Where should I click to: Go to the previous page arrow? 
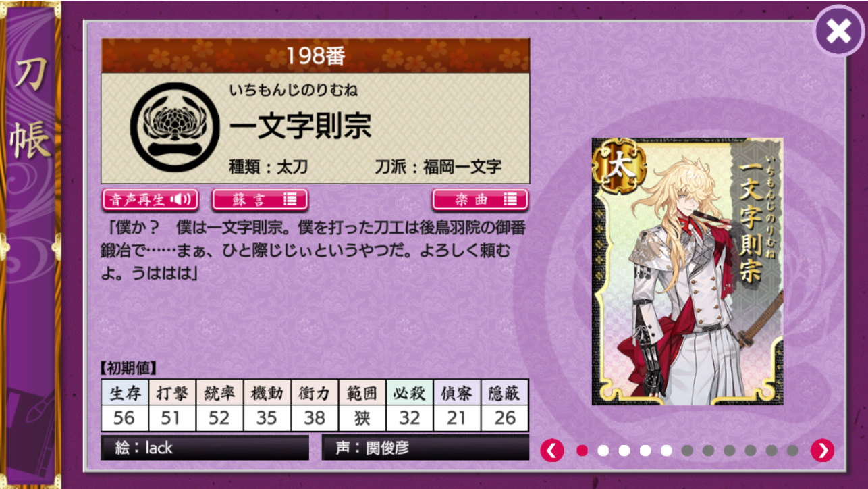point(552,451)
